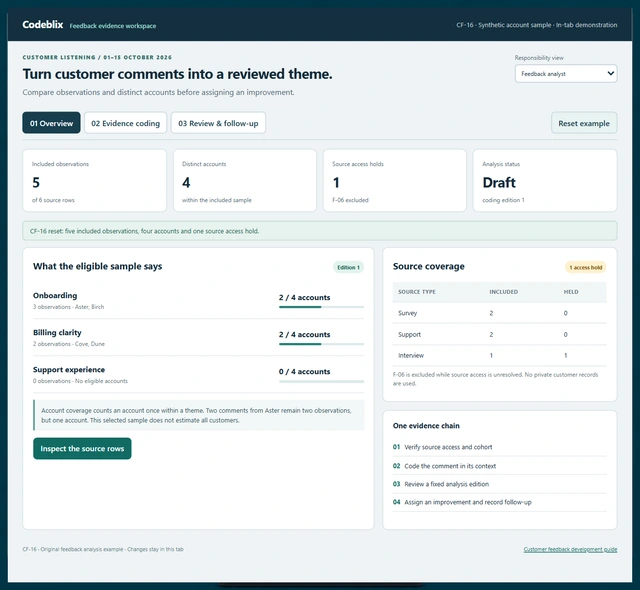Click step 01 Verify source access and cohort
The height and width of the screenshot is (590, 640).
tap(500, 447)
